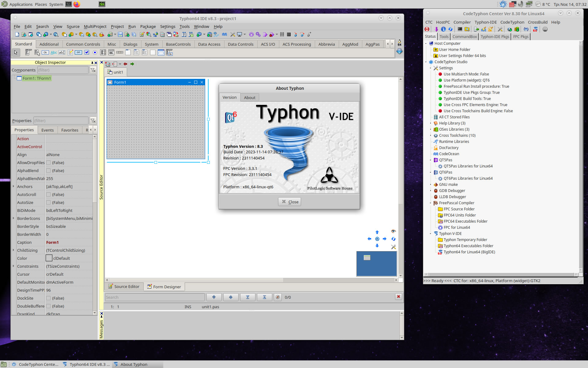Switch to the Events tab in Object Inspector
Viewport: 588px width, 368px height.
point(47,130)
